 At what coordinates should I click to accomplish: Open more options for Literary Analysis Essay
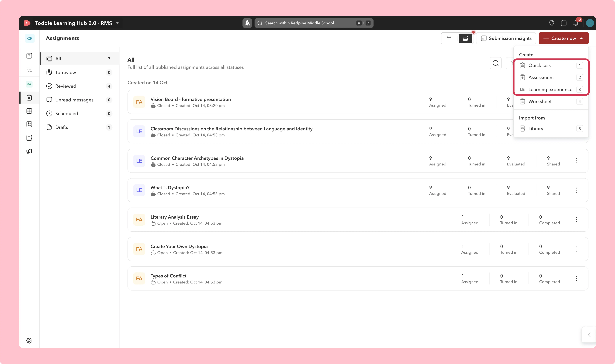point(577,220)
